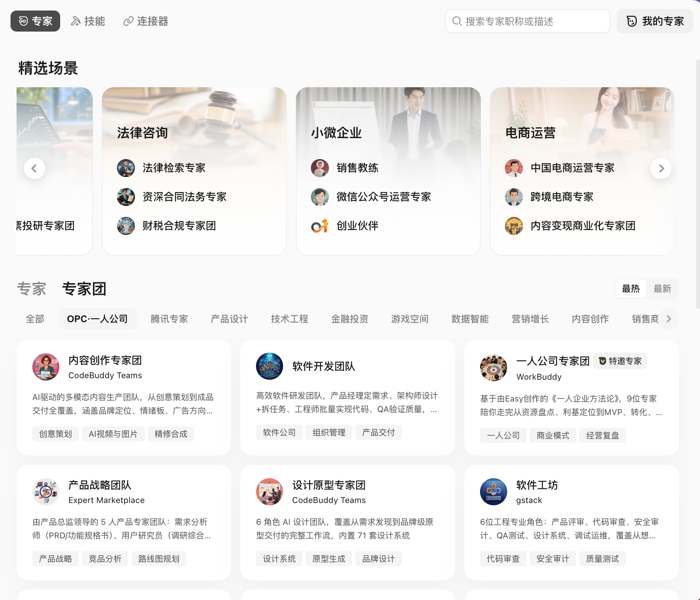
Task: Click the 经营复盘 tag
Action: point(603,435)
